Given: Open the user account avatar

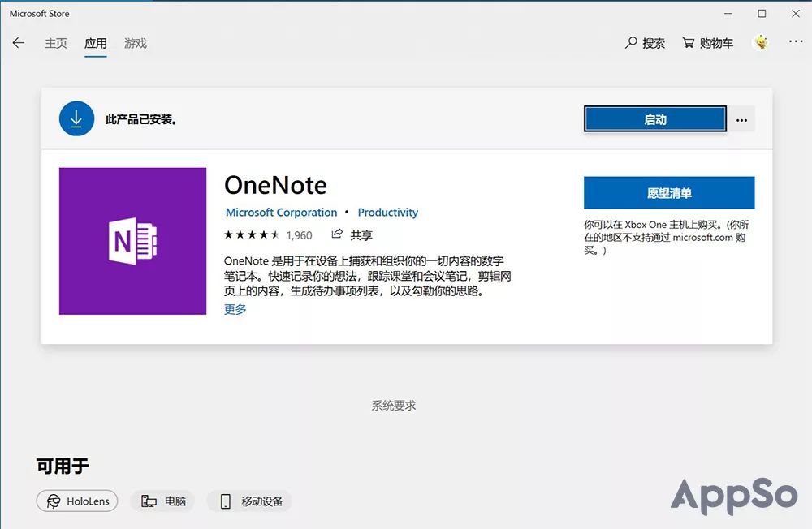Looking at the screenshot, I should (761, 42).
